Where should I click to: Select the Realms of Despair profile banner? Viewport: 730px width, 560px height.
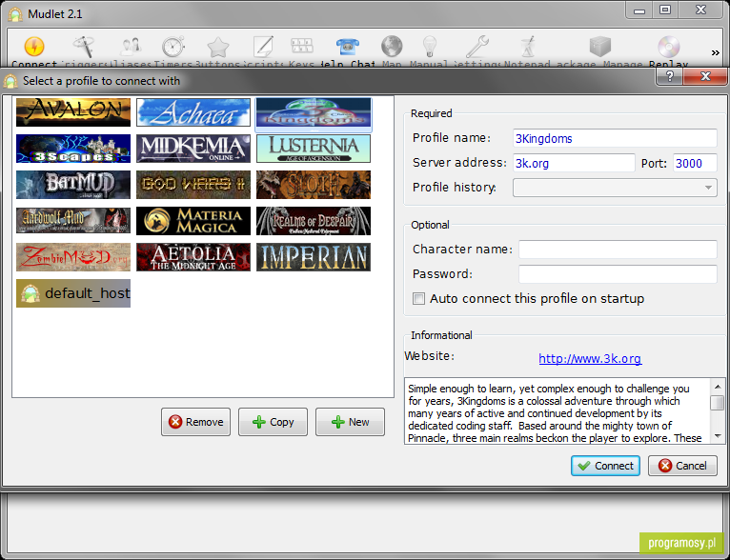[x=314, y=221]
